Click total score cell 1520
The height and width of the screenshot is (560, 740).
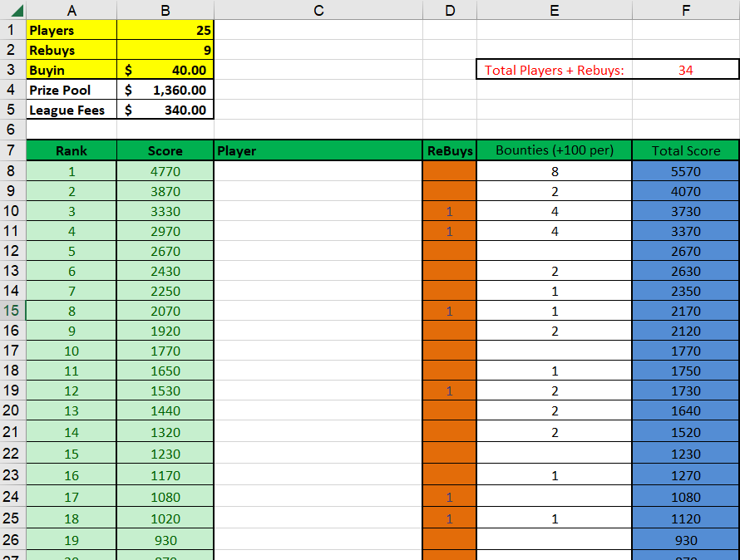click(686, 432)
